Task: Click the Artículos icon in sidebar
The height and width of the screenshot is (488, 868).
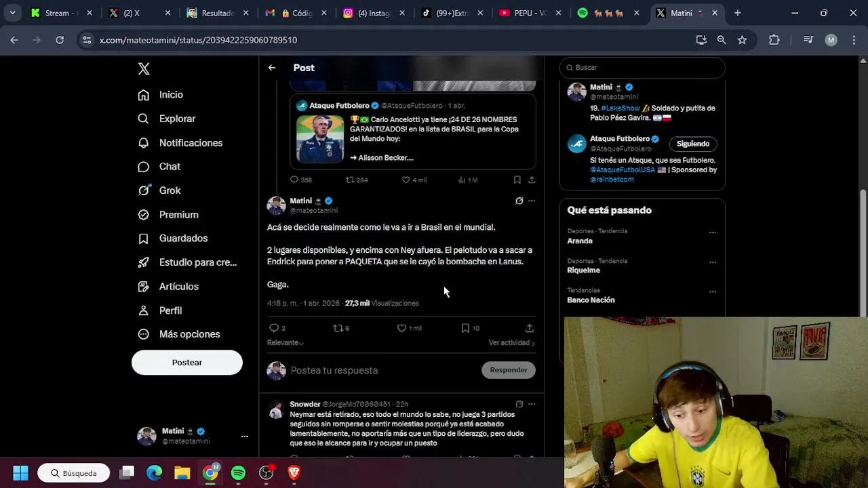Action: pos(143,287)
